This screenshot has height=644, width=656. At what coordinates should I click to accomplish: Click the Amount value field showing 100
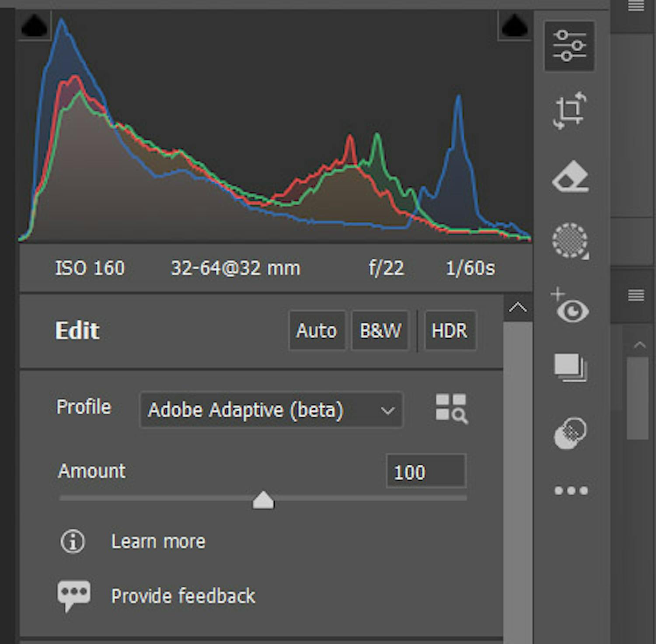click(x=425, y=472)
